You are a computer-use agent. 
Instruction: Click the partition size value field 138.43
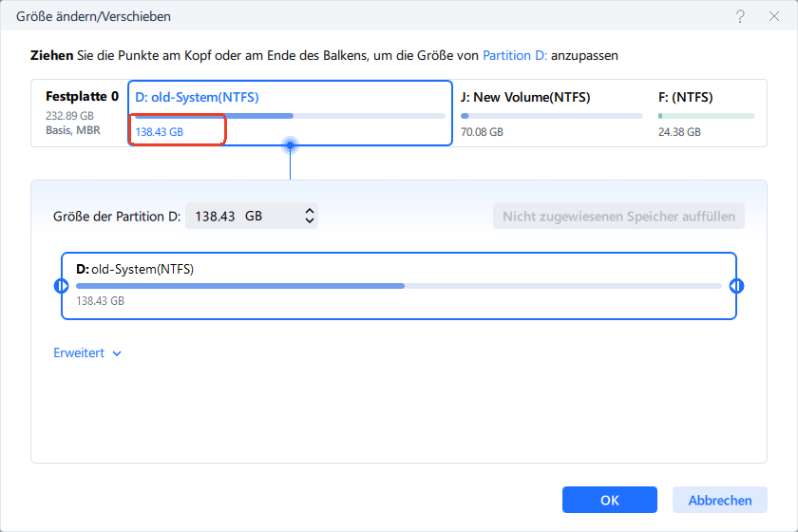click(215, 217)
